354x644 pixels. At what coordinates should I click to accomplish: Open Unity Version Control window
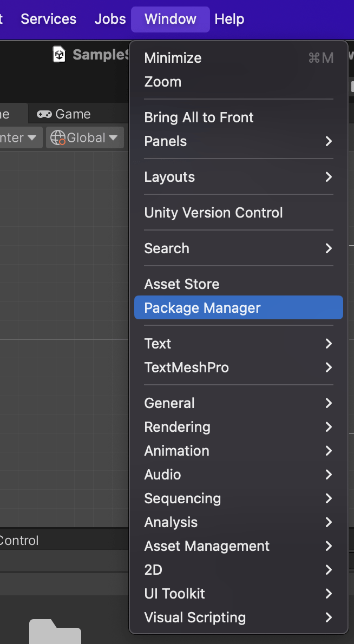coord(239,213)
